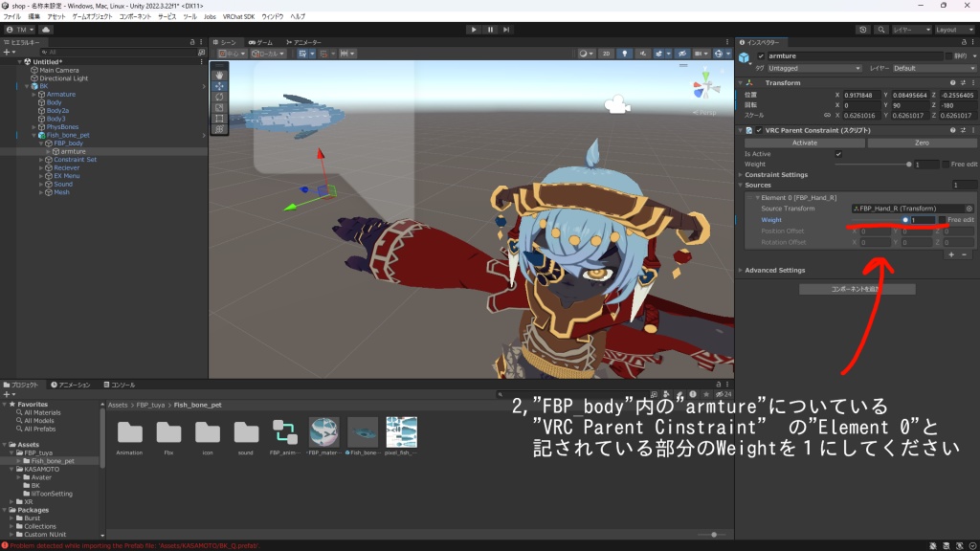980x551 pixels.
Task: Open the global search icon
Action: [x=881, y=30]
